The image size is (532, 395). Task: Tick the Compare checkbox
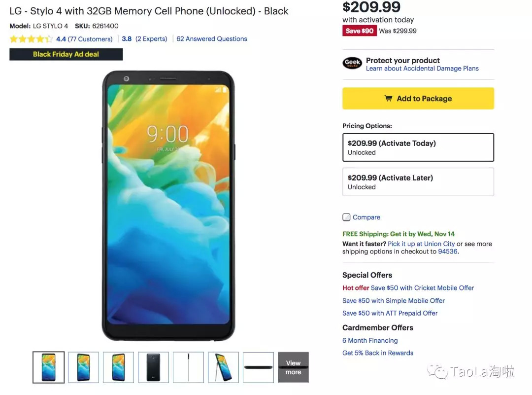tap(347, 217)
